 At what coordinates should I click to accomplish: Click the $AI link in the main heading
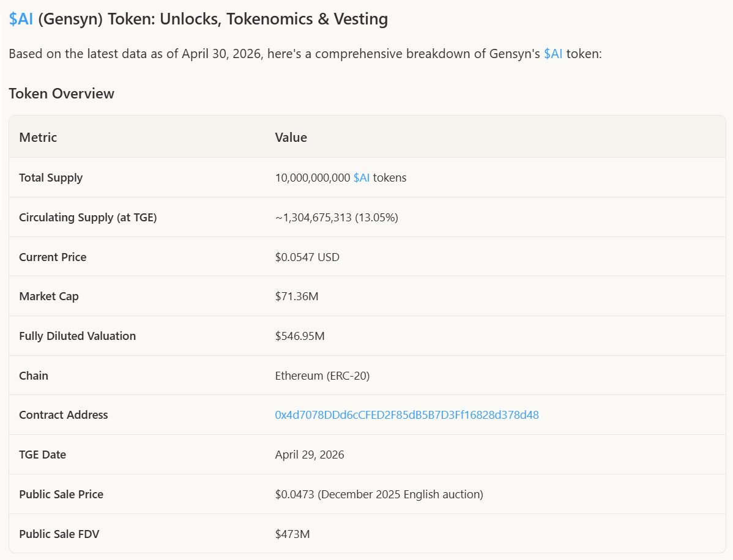coord(21,19)
